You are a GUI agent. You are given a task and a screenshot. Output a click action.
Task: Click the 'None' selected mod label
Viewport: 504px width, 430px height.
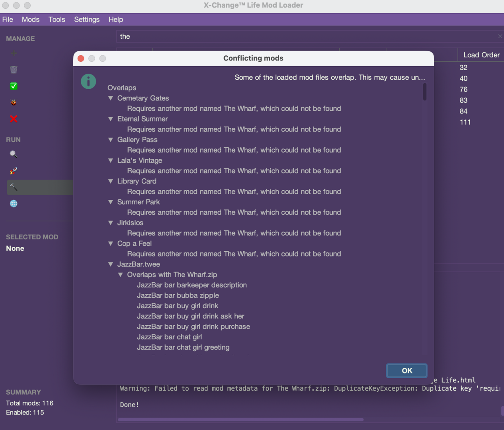tap(15, 248)
